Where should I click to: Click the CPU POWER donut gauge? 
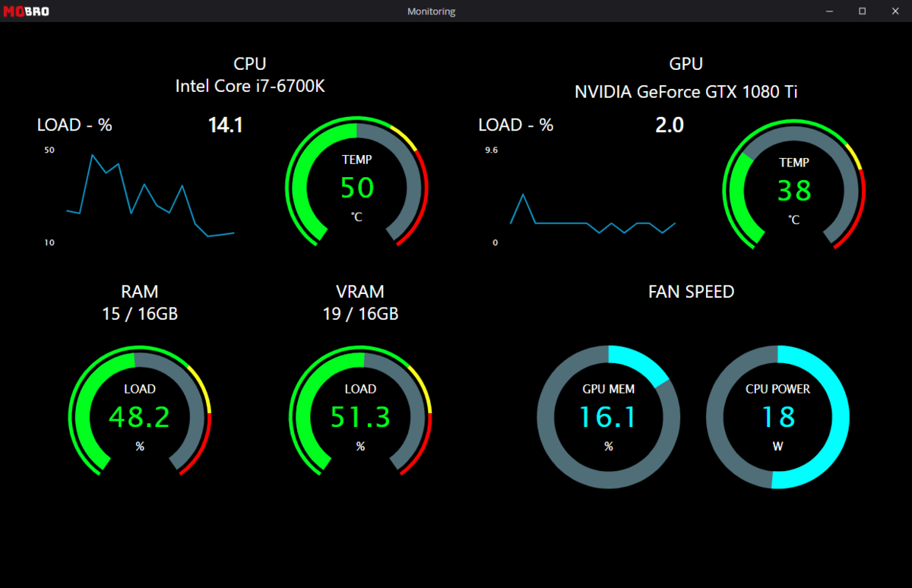click(778, 417)
